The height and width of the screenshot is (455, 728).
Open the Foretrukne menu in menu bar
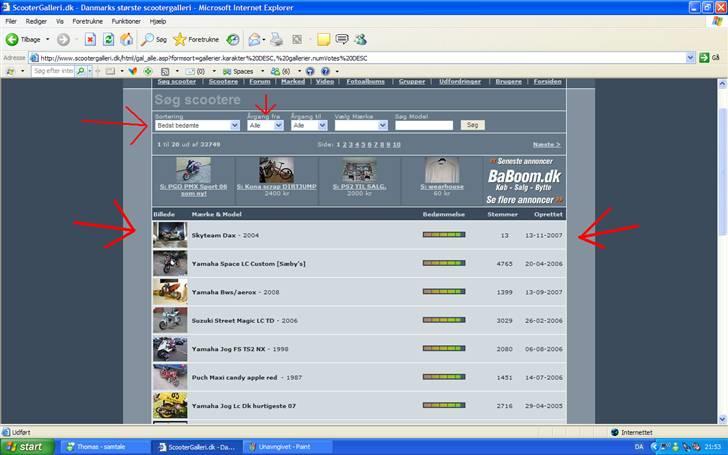pyautogui.click(x=88, y=20)
